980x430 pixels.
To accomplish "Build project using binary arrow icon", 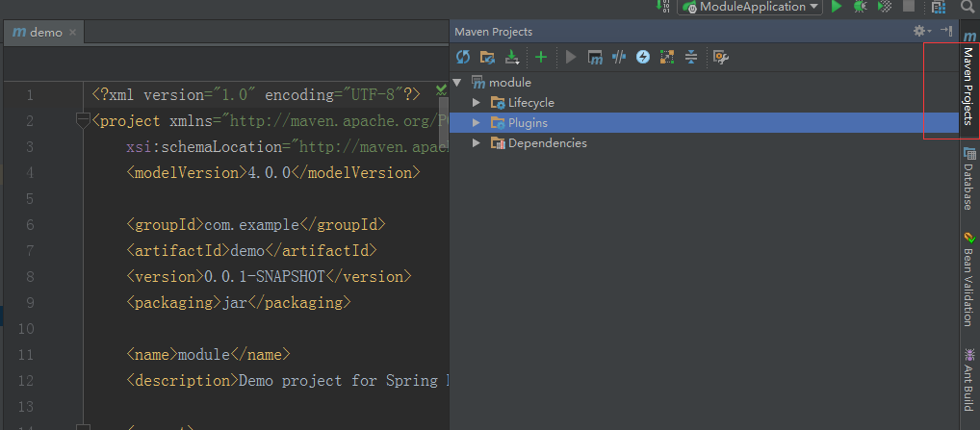I will click(x=663, y=6).
